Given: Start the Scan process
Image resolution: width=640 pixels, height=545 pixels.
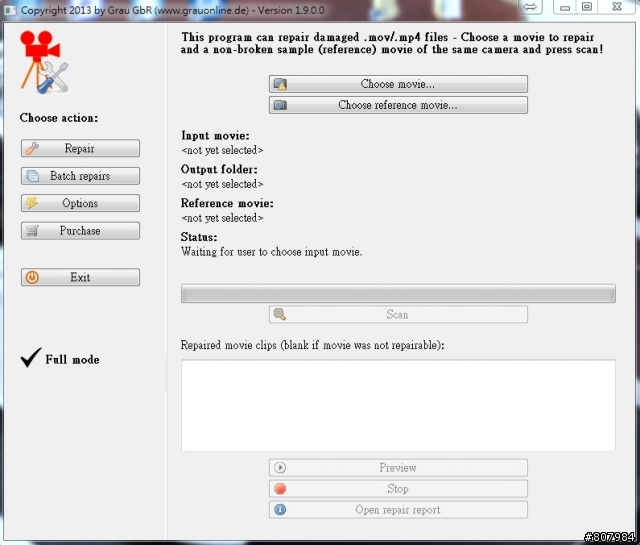Looking at the screenshot, I should (398, 314).
